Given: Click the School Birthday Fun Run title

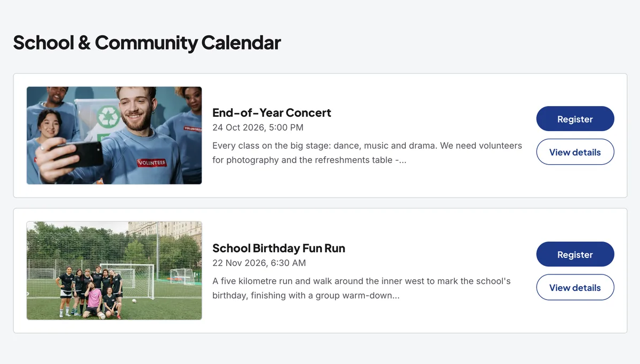Looking at the screenshot, I should [x=278, y=248].
